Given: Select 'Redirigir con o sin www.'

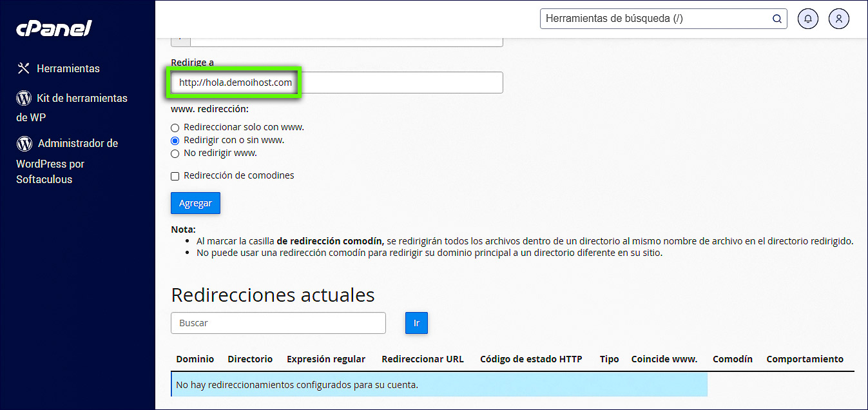Looking at the screenshot, I should point(175,141).
